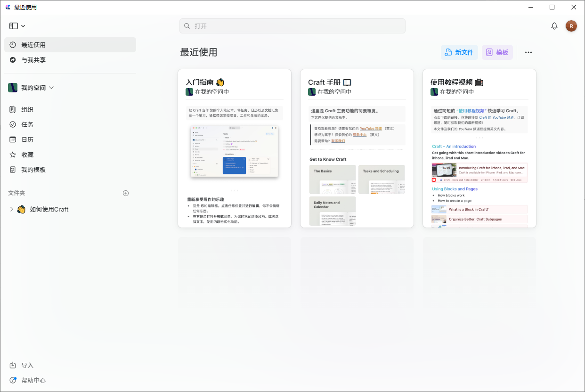Viewport: 585px width, 392px height.
Task: Click the share arrow icon beside 与我共享
Action: pos(13,60)
